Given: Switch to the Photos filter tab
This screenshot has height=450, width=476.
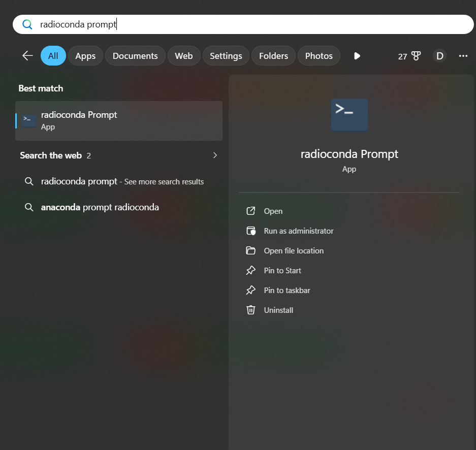Looking at the screenshot, I should pos(319,56).
